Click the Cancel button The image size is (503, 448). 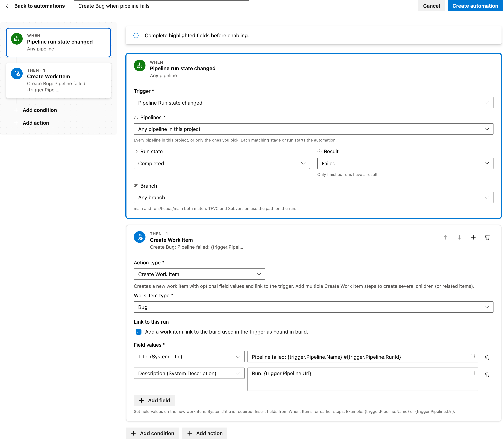[431, 6]
